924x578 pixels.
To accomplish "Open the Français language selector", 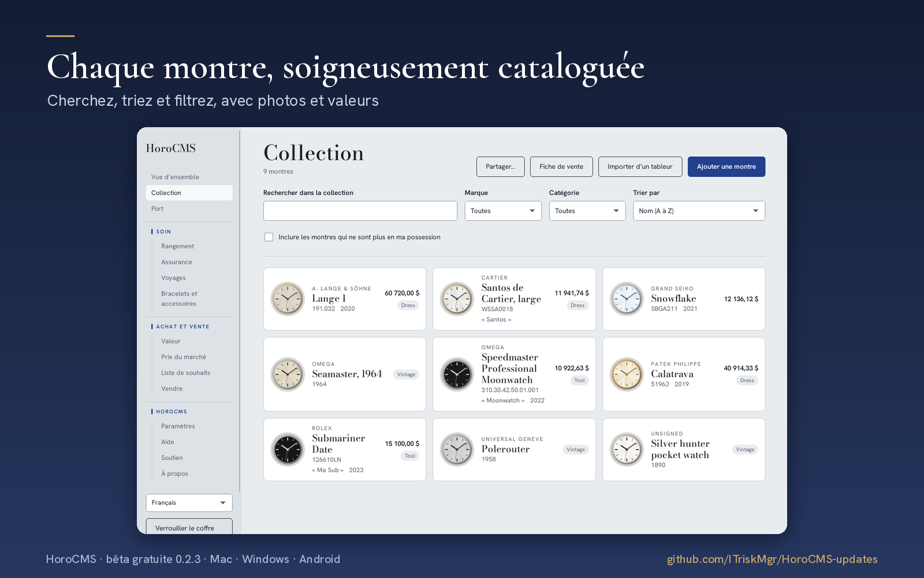I will (189, 503).
